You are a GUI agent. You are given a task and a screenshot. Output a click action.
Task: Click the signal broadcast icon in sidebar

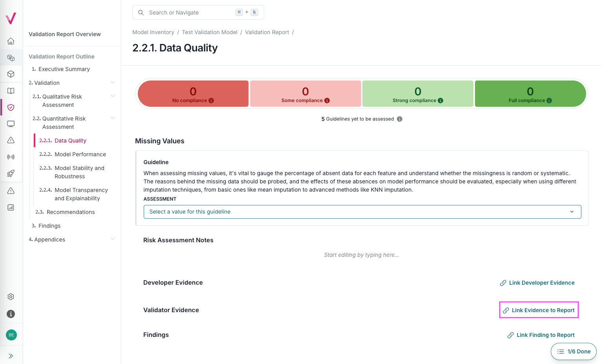pyautogui.click(x=11, y=157)
